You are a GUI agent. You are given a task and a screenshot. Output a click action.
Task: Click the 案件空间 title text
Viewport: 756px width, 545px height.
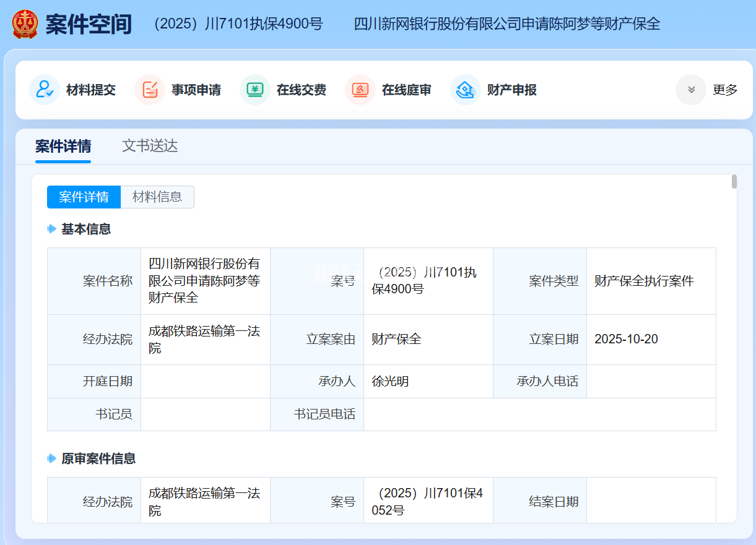(x=89, y=24)
